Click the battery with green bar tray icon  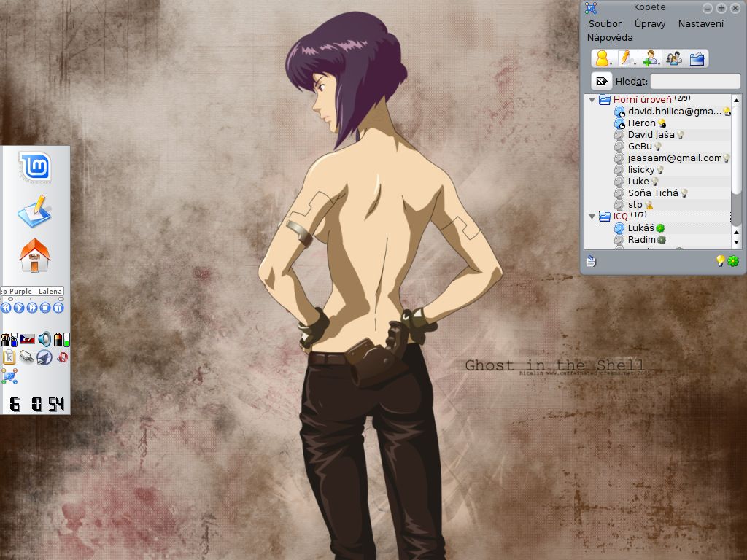62,340
